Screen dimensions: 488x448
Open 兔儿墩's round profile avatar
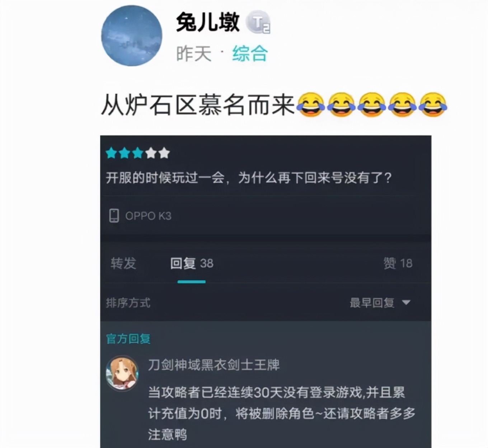pyautogui.click(x=132, y=36)
